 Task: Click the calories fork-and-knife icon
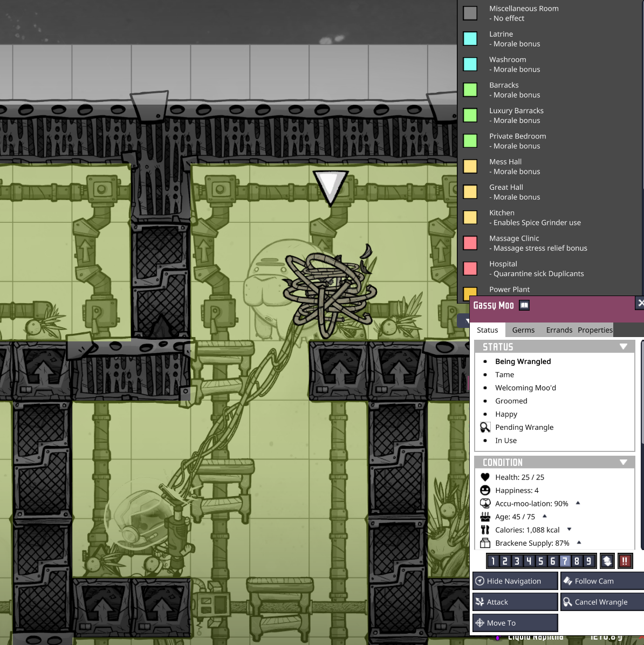485,530
